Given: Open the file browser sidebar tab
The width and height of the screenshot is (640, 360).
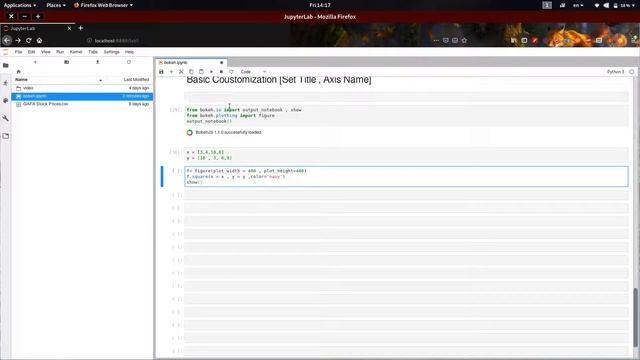Looking at the screenshot, I should 6,65.
